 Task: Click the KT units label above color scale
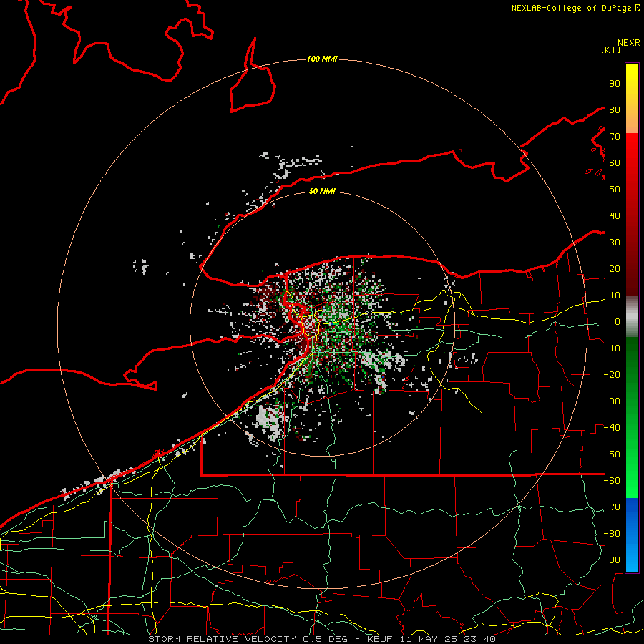coord(611,49)
